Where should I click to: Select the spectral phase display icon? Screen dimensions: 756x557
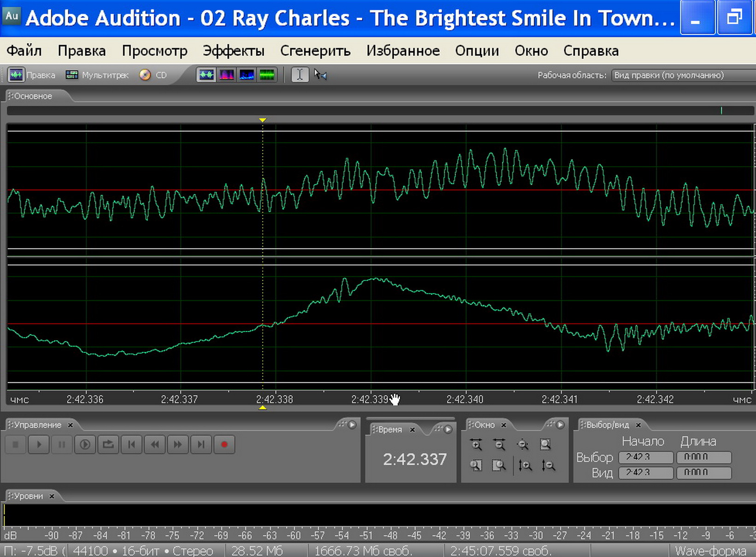tap(267, 75)
